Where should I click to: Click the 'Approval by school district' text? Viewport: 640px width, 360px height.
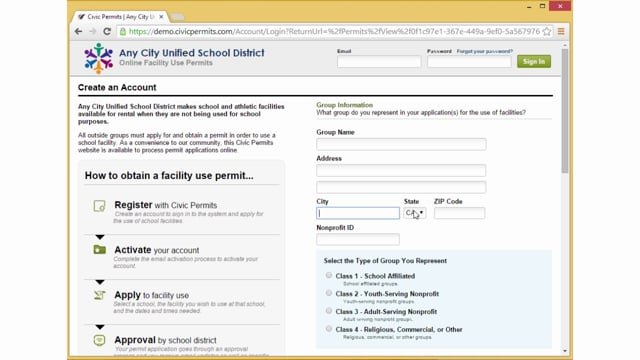(165, 340)
